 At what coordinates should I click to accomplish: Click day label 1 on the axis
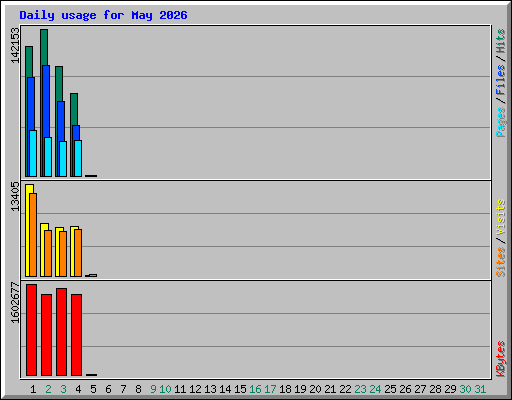point(33,389)
